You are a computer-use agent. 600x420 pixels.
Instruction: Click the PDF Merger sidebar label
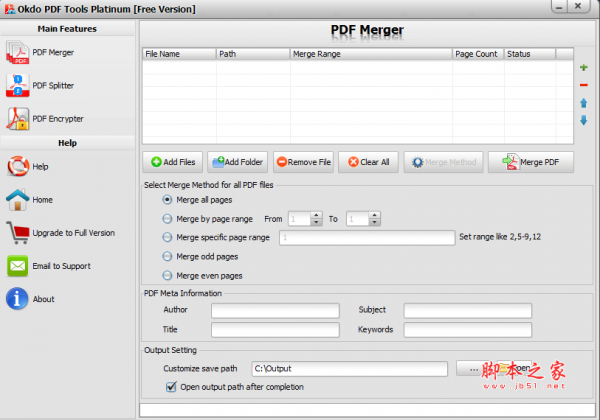53,52
